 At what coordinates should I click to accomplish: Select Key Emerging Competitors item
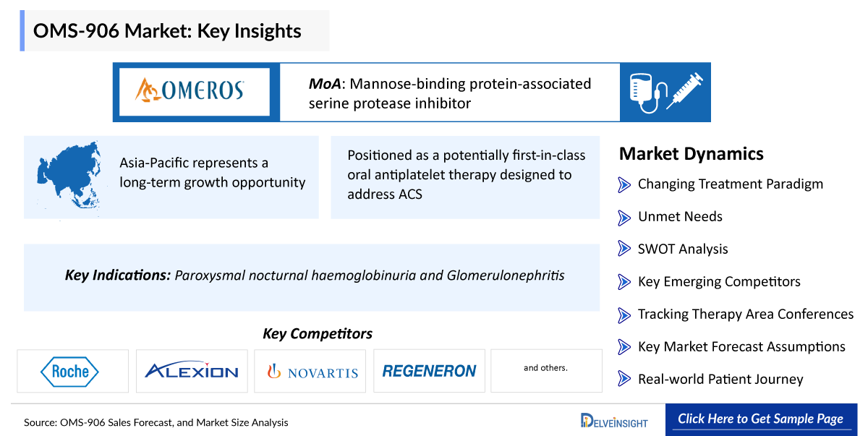click(718, 281)
